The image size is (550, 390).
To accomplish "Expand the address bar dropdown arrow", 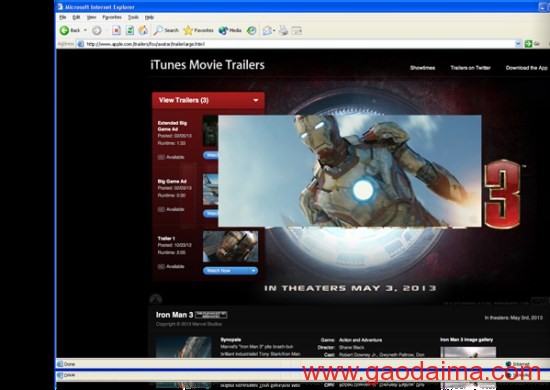I will (518, 44).
